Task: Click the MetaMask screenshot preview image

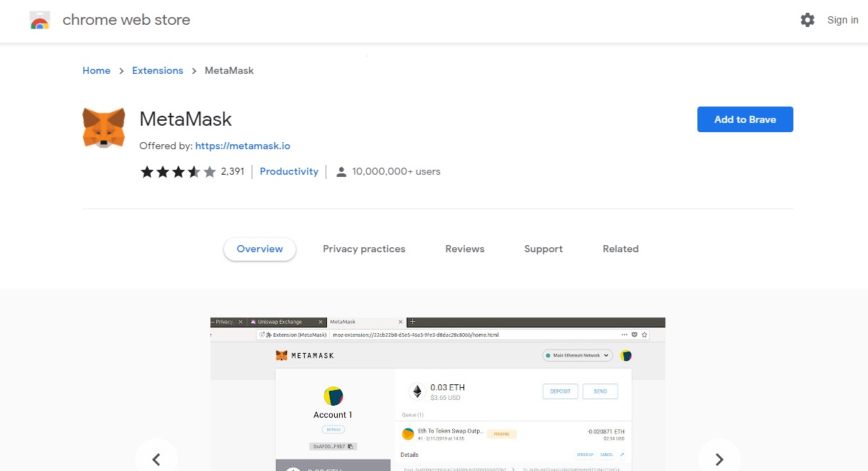Action: coord(438,394)
